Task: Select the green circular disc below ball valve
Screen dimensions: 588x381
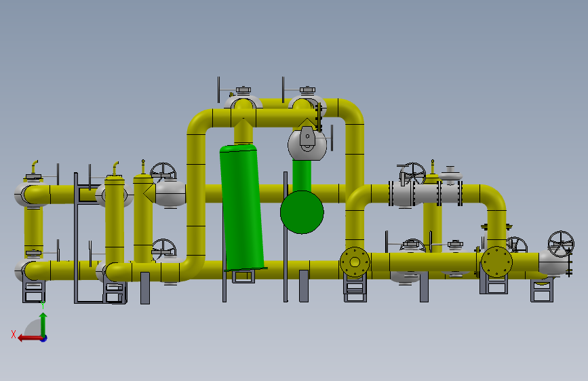Action: pyautogui.click(x=302, y=212)
